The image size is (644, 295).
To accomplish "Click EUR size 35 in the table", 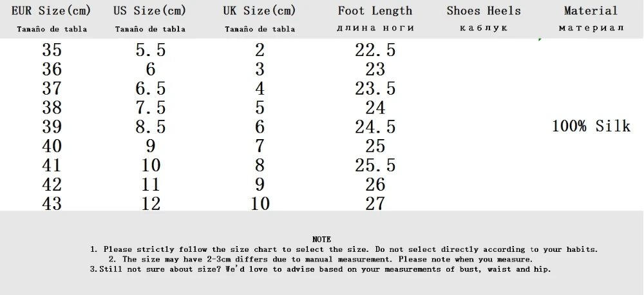I will (52, 50).
